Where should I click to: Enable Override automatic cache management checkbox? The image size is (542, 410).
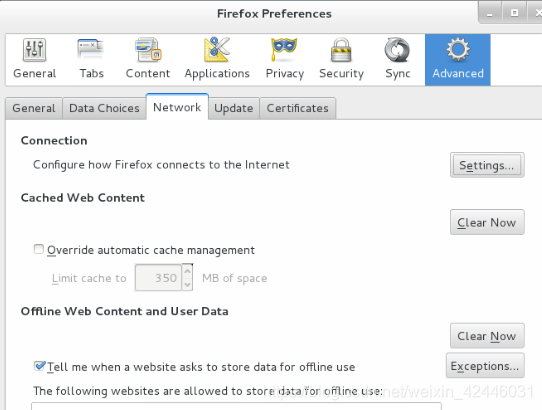39,249
